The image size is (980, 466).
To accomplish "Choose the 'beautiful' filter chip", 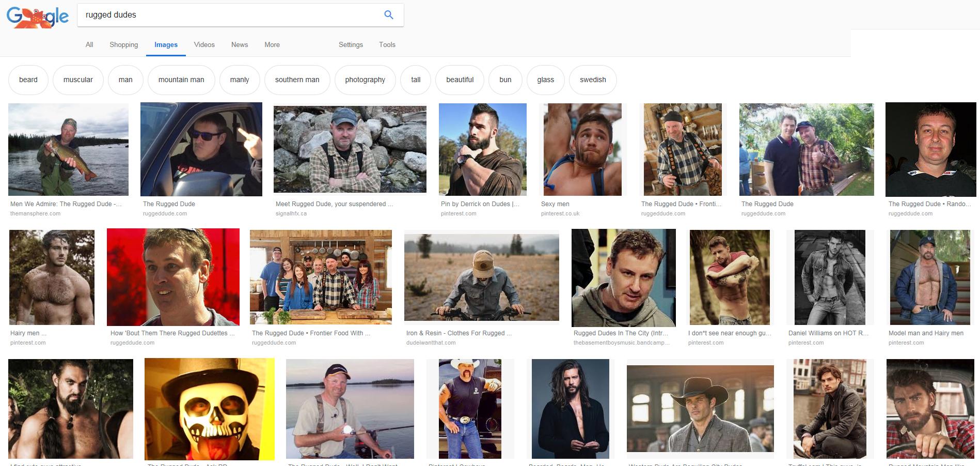I will (460, 80).
